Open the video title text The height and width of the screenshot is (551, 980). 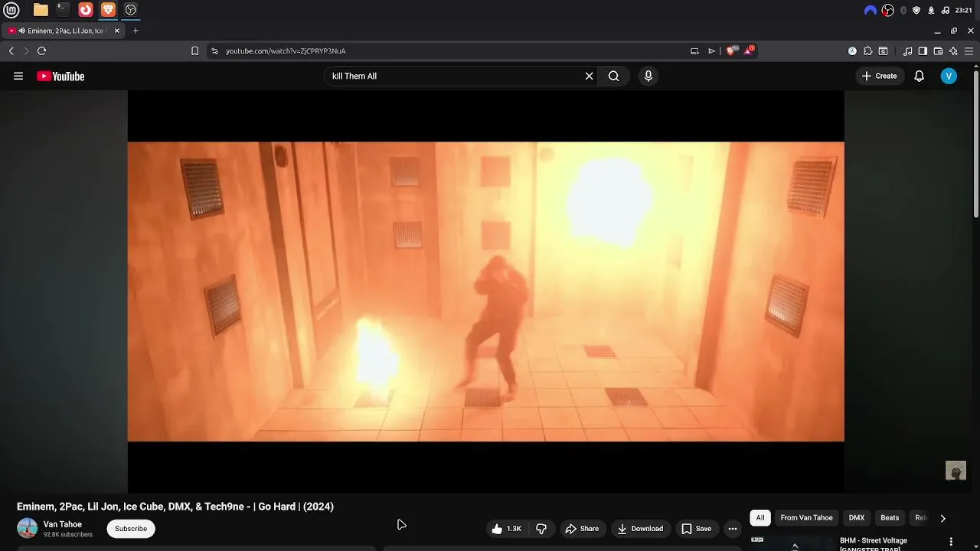(175, 507)
